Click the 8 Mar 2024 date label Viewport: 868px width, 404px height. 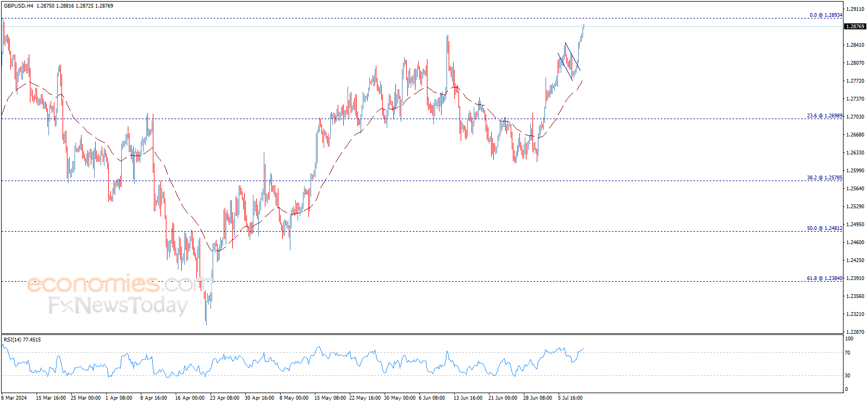[14, 398]
